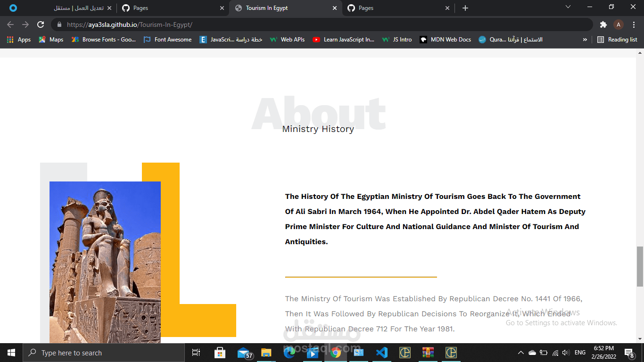Open Task View on the taskbar
The width and height of the screenshot is (644, 362).
(196, 353)
